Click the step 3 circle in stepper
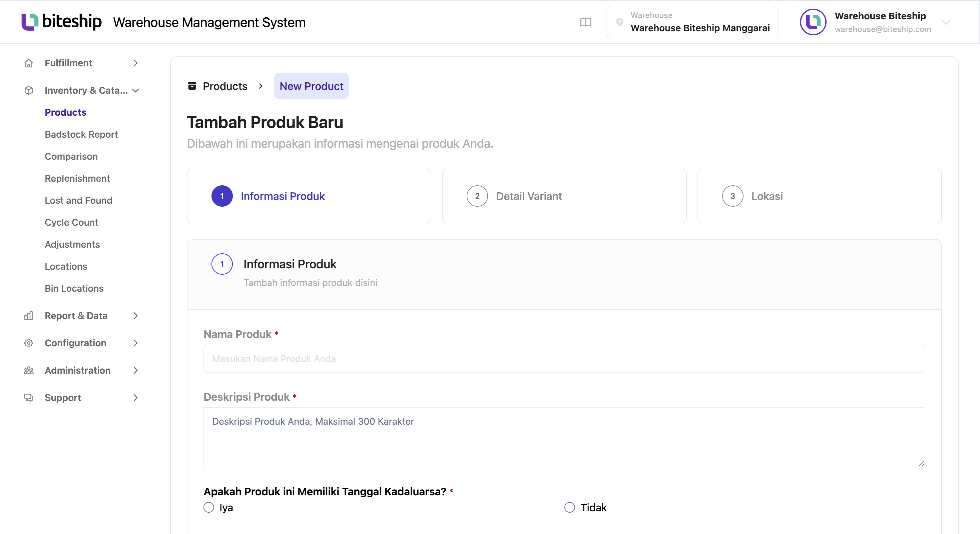The width and height of the screenshot is (980, 534). click(732, 196)
